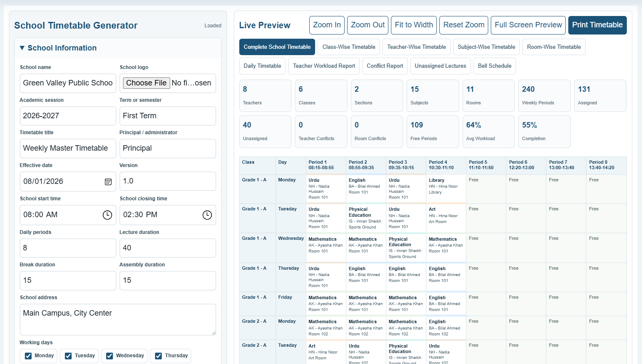Click the Period 1 08:15-08:55 column header
This screenshot has width=642, height=364.
click(x=326, y=165)
